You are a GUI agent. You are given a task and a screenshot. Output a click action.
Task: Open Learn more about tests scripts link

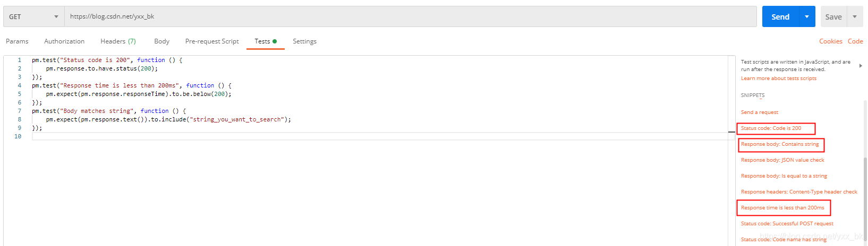[778, 78]
